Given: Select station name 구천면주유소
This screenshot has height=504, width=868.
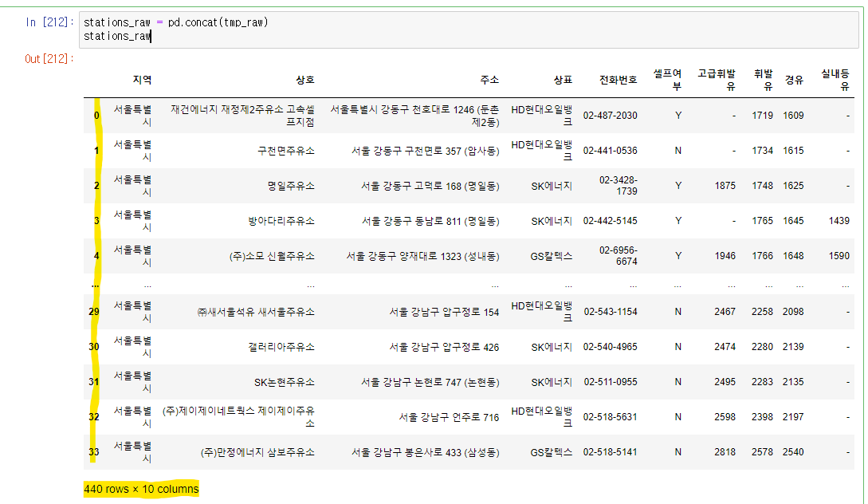Looking at the screenshot, I should pyautogui.click(x=286, y=151).
